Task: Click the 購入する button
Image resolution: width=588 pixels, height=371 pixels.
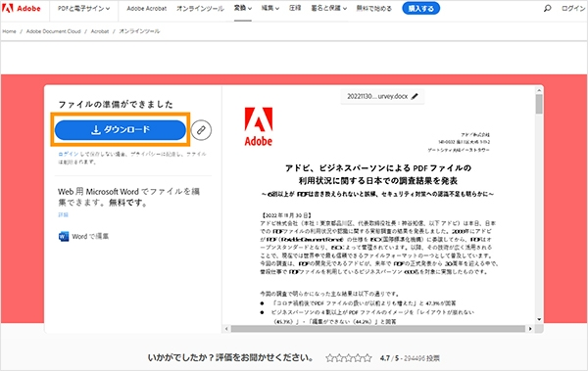Action: click(x=420, y=8)
